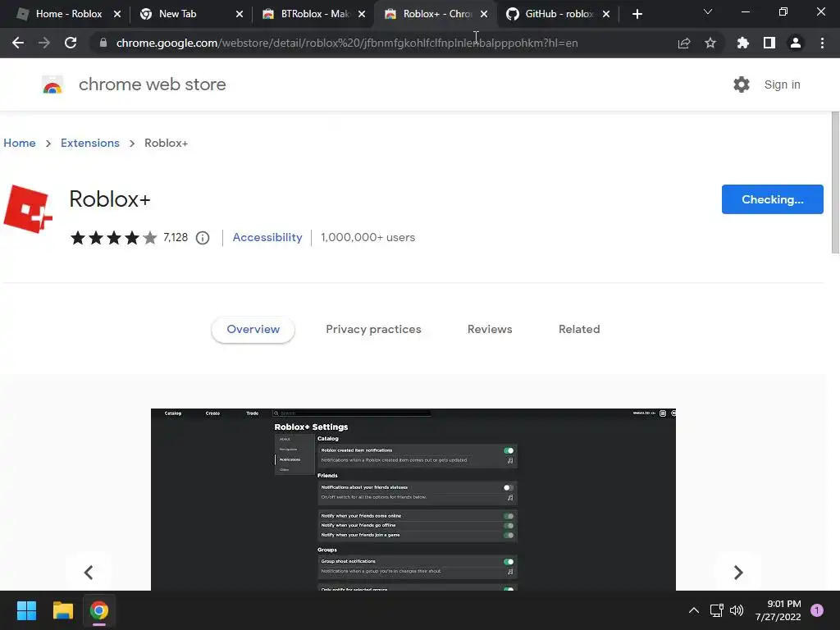Screen dimensions: 840x630
Task: Click the forward navigation arrow
Action: tap(44, 43)
